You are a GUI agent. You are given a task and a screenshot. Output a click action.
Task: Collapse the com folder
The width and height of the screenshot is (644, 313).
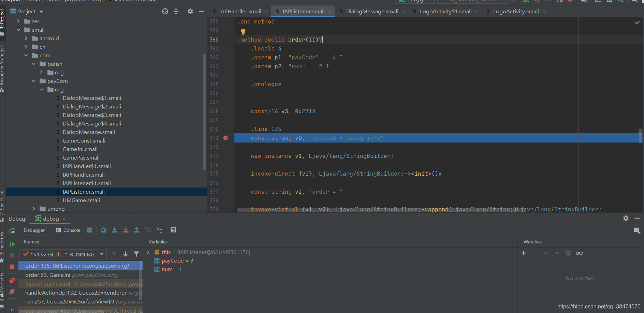click(x=26, y=55)
